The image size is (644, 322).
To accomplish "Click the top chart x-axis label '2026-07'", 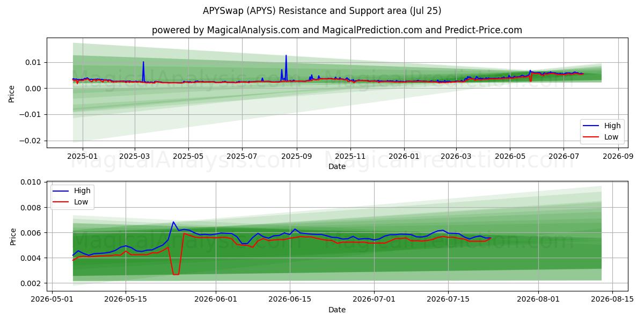I will coord(563,156).
